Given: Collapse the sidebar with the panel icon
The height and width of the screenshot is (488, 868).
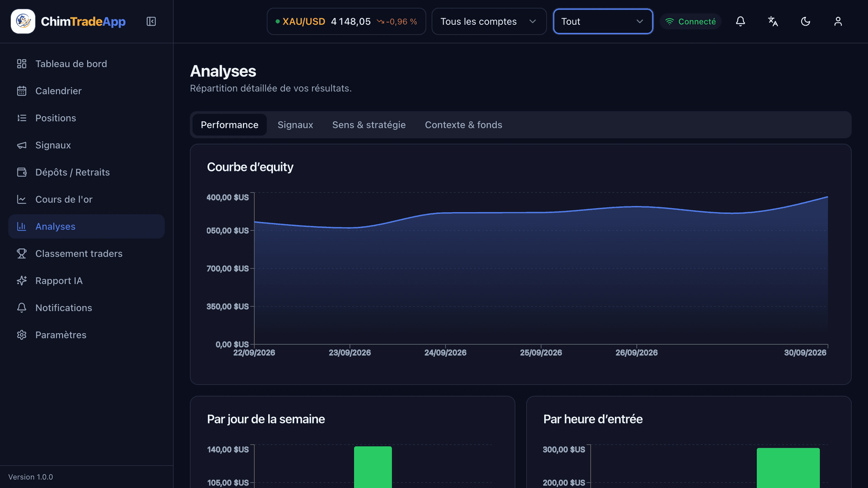Looking at the screenshot, I should [x=151, y=21].
